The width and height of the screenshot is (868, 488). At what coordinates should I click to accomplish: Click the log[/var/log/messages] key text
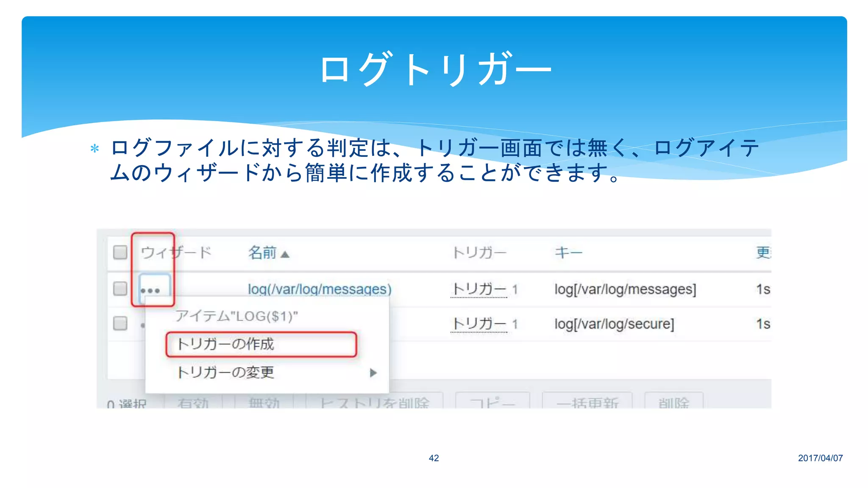pos(625,289)
